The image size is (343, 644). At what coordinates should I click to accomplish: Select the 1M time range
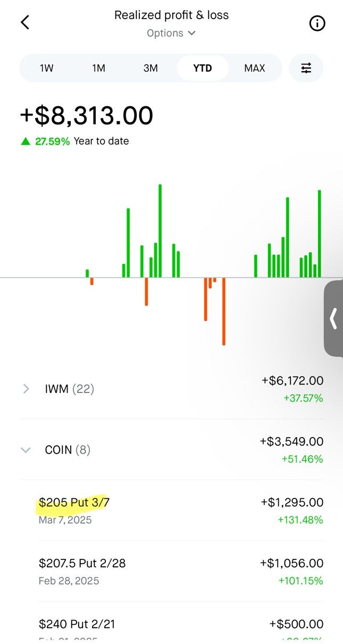click(98, 68)
